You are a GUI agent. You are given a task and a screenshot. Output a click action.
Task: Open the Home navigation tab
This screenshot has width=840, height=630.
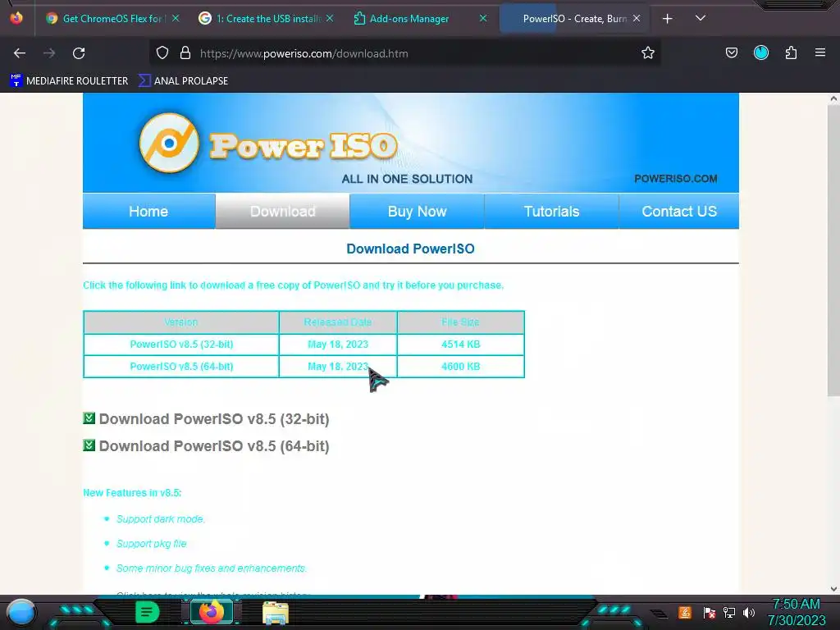coord(149,211)
